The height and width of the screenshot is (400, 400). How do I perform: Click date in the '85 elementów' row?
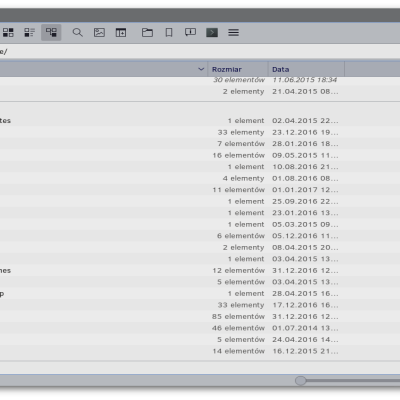click(305, 316)
